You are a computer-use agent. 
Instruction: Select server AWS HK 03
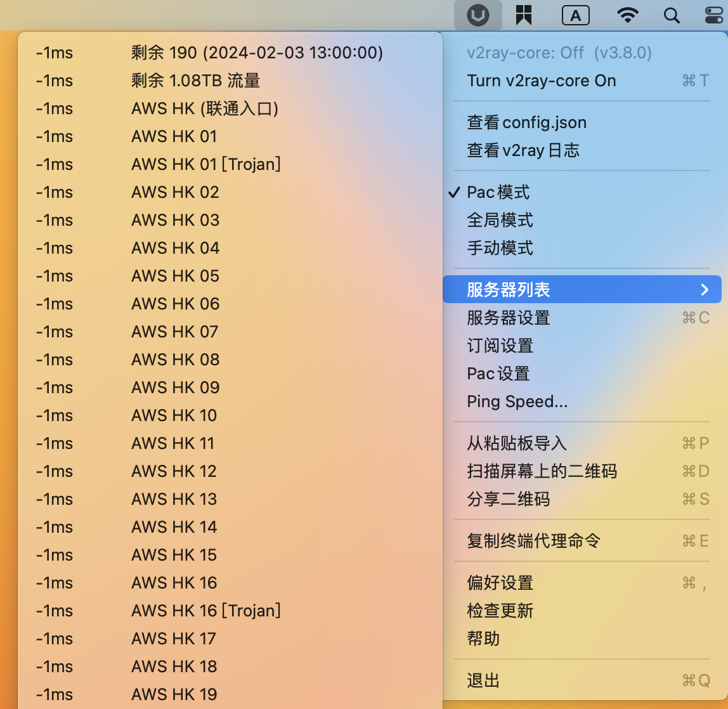pyautogui.click(x=230, y=220)
